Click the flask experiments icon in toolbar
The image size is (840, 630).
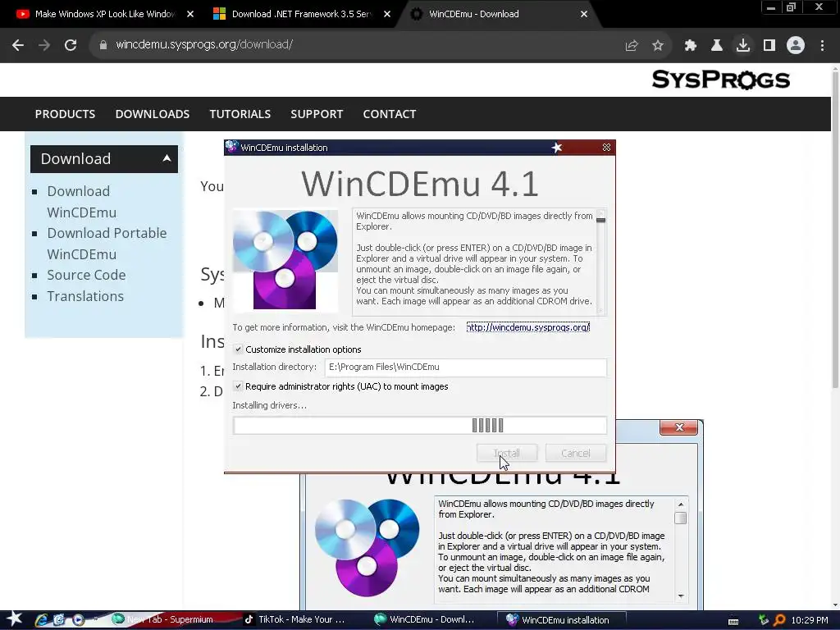click(x=717, y=46)
